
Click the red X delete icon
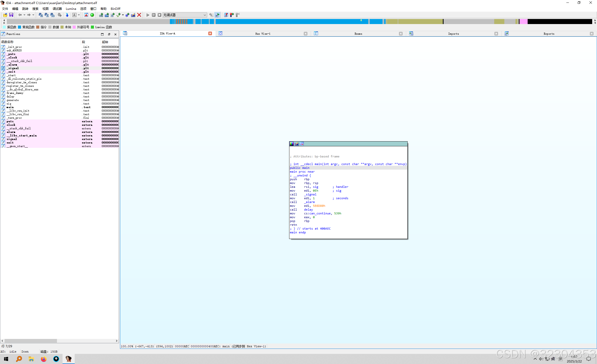(139, 15)
